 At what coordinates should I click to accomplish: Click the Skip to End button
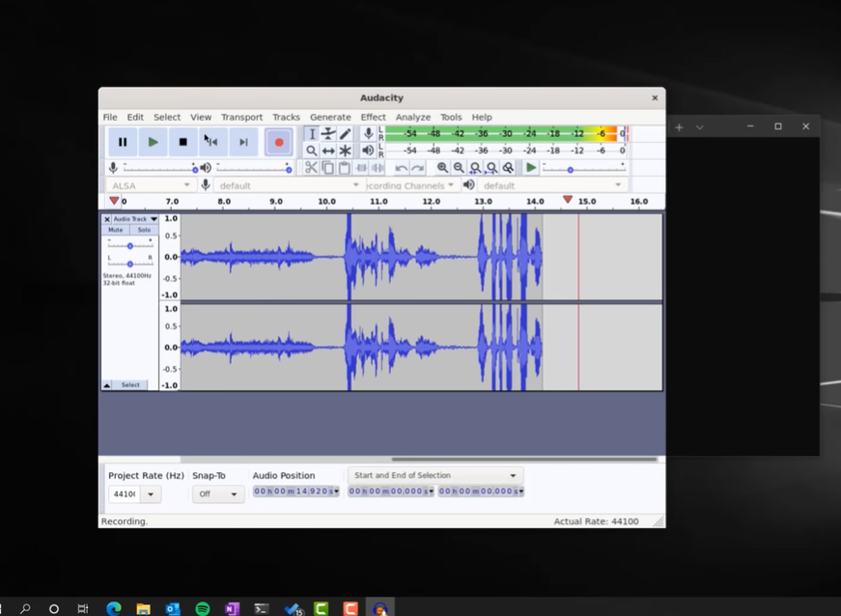[243, 142]
